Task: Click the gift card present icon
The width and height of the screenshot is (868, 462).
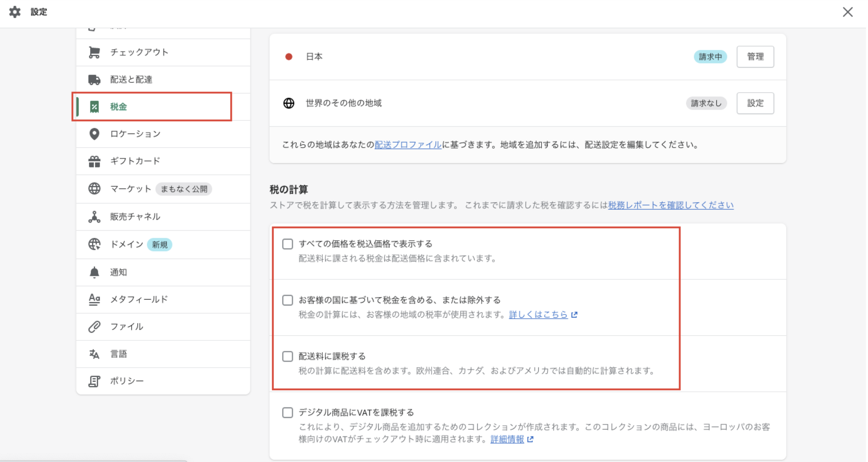Action: point(94,161)
